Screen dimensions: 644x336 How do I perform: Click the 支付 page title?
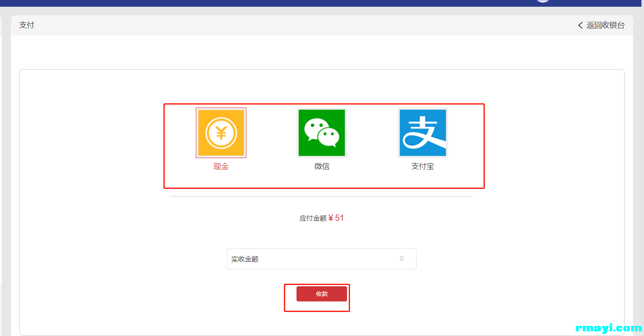(27, 25)
